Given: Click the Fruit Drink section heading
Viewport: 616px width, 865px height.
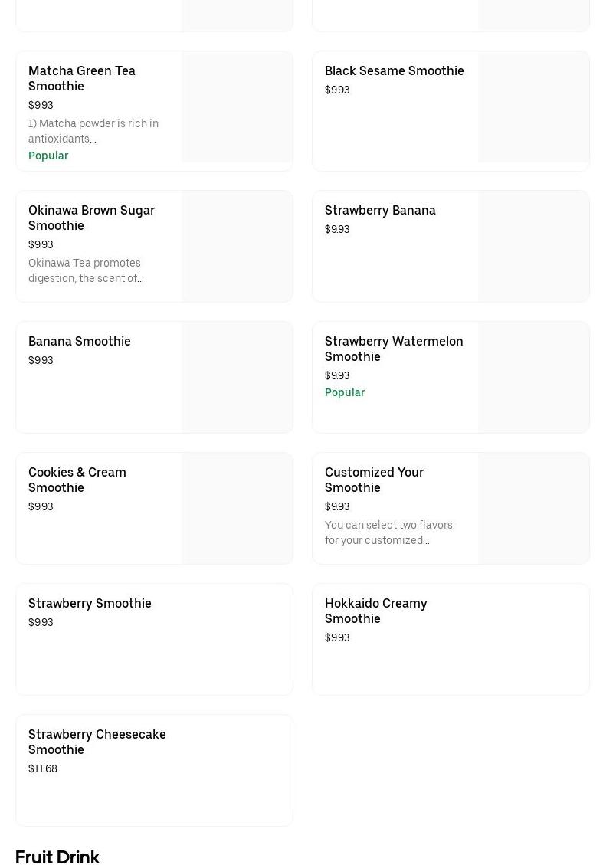Looking at the screenshot, I should click(x=57, y=857).
